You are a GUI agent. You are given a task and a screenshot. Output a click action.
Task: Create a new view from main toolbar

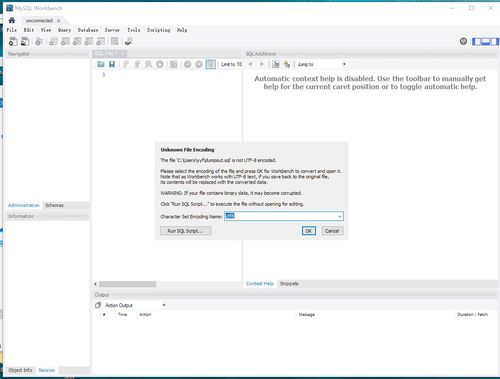click(x=77, y=41)
